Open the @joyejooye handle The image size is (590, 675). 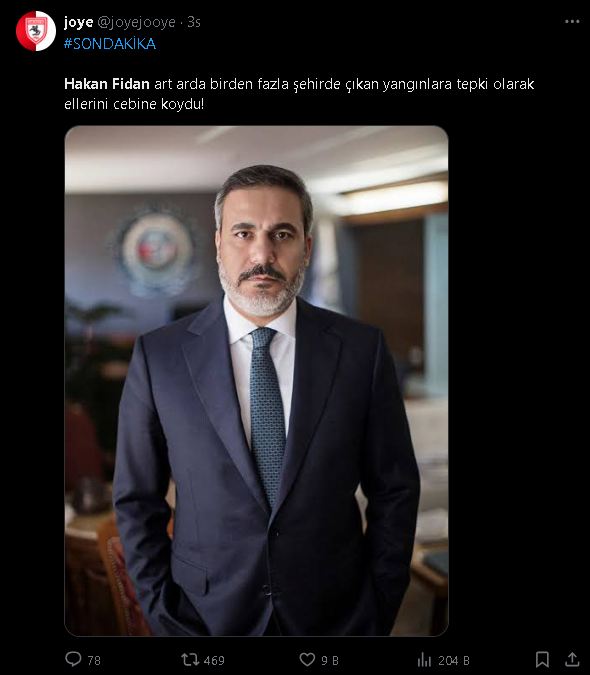136,22
